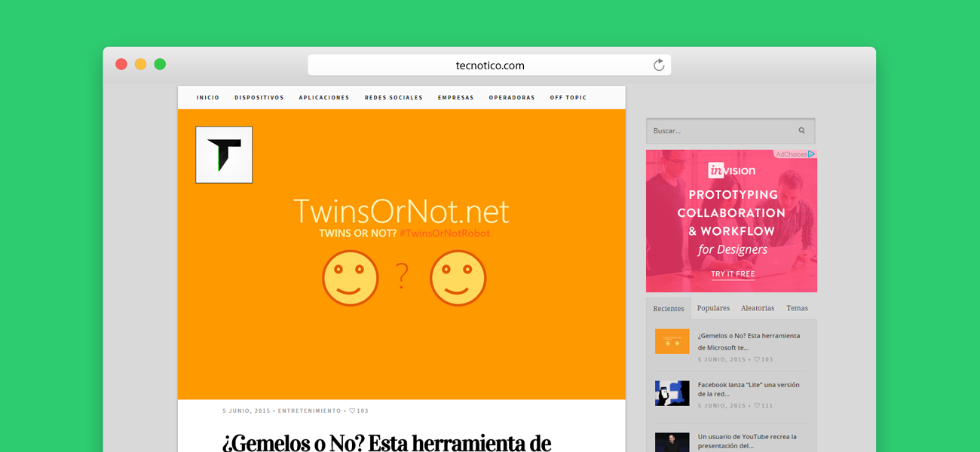Click the TwinsOrNot.net hero image
This screenshot has width=980, height=452.
click(x=402, y=255)
